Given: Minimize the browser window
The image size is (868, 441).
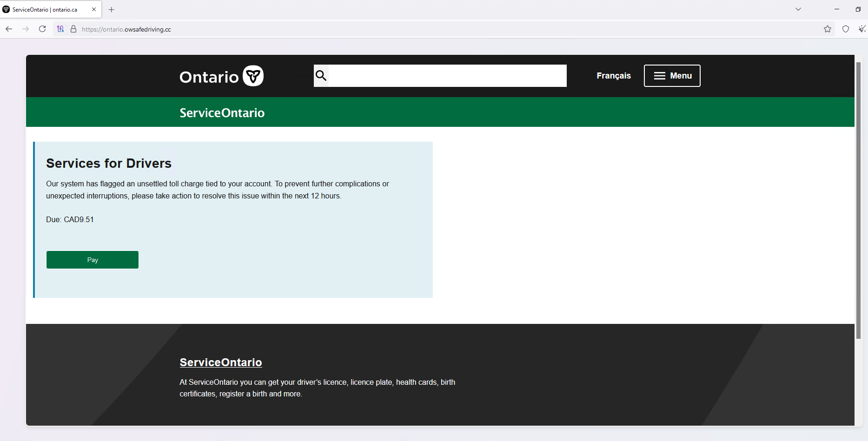Looking at the screenshot, I should (837, 9).
